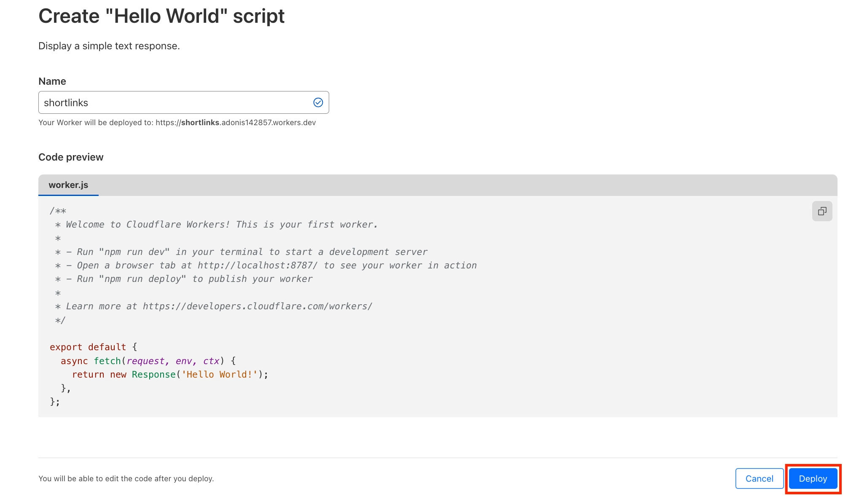859x504 pixels.
Task: Click the name validation checkmark icon
Action: (318, 102)
